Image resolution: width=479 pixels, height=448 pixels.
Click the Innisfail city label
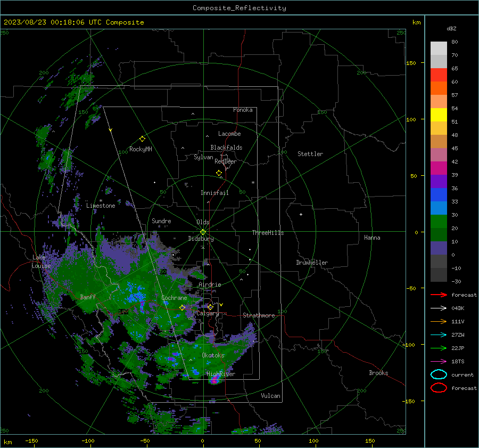click(x=214, y=193)
